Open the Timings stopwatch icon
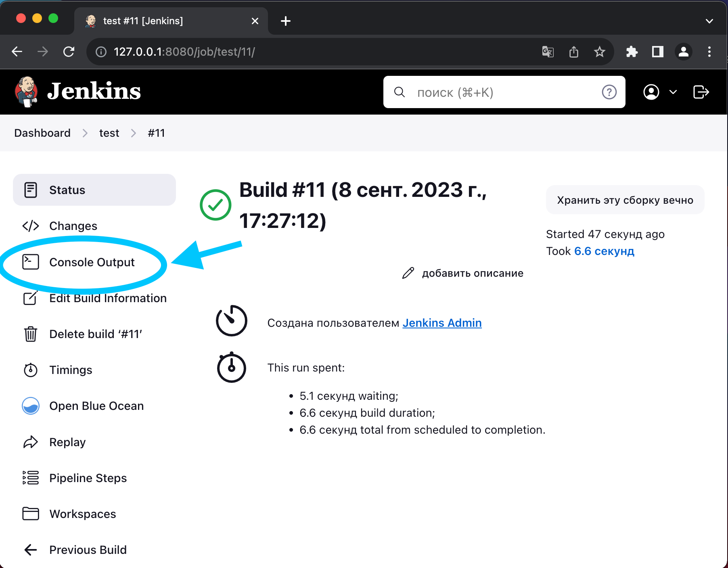This screenshot has height=568, width=728. coord(31,370)
